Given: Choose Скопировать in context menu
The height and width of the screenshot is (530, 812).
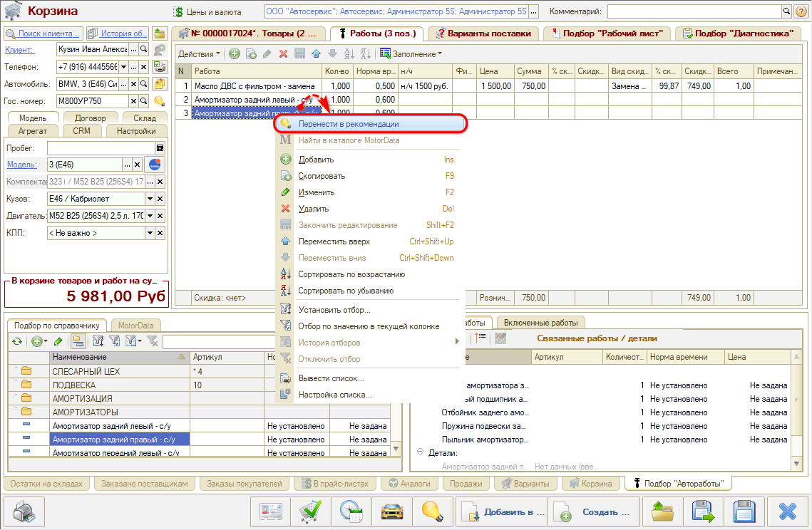Looking at the screenshot, I should [369, 176].
